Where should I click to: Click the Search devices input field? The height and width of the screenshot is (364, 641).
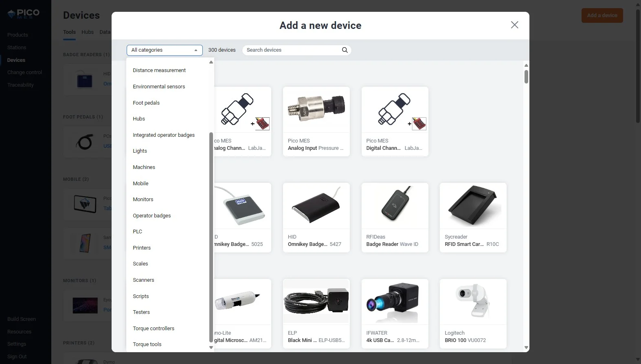[x=297, y=50]
